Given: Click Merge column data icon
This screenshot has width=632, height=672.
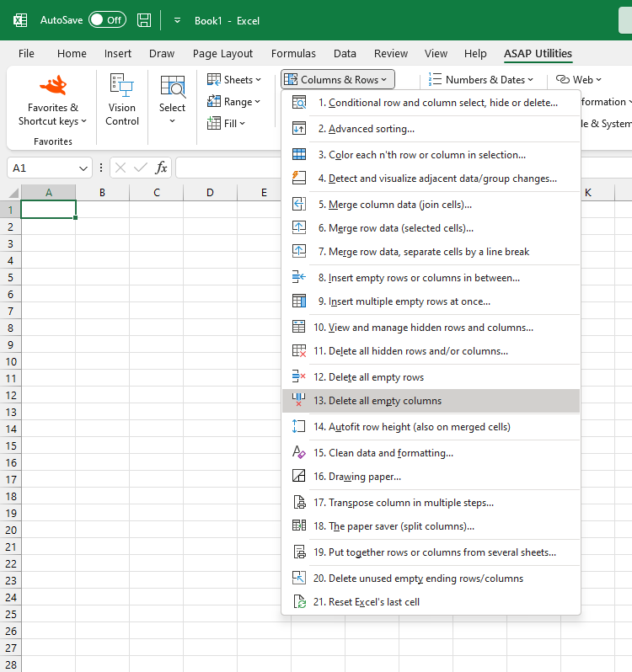Looking at the screenshot, I should pyautogui.click(x=299, y=205).
